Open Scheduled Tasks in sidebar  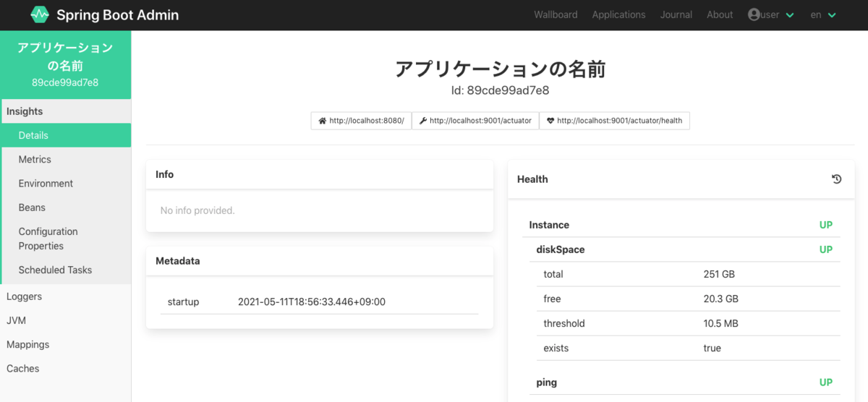point(66,270)
